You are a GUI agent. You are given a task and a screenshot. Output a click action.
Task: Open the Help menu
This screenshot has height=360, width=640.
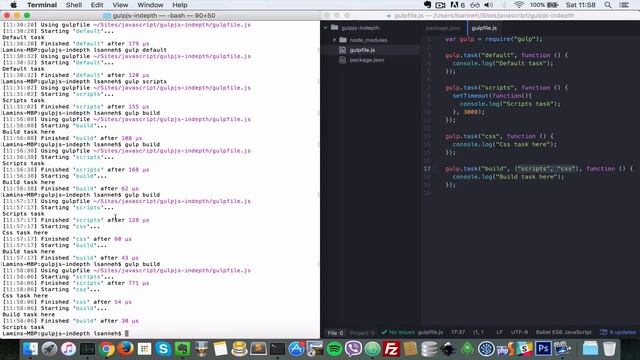[180, 5]
